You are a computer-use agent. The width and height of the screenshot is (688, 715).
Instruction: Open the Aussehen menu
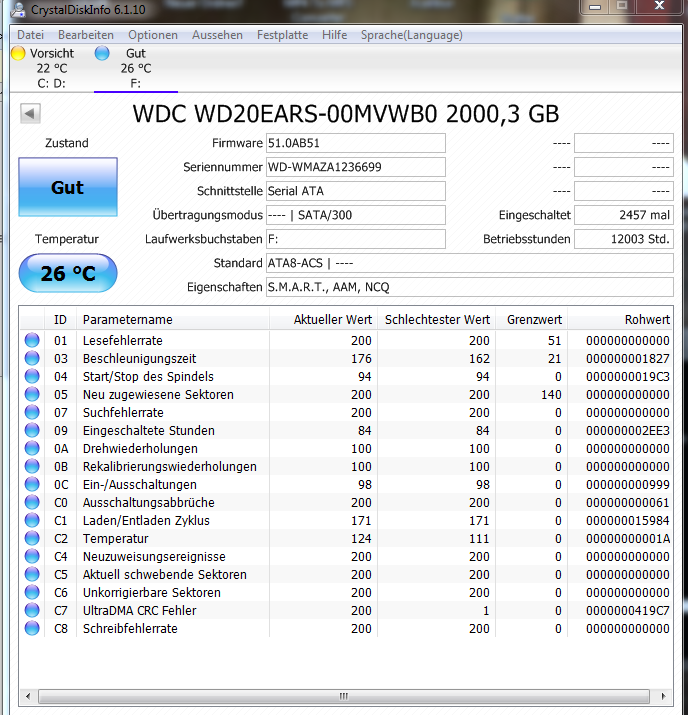217,35
